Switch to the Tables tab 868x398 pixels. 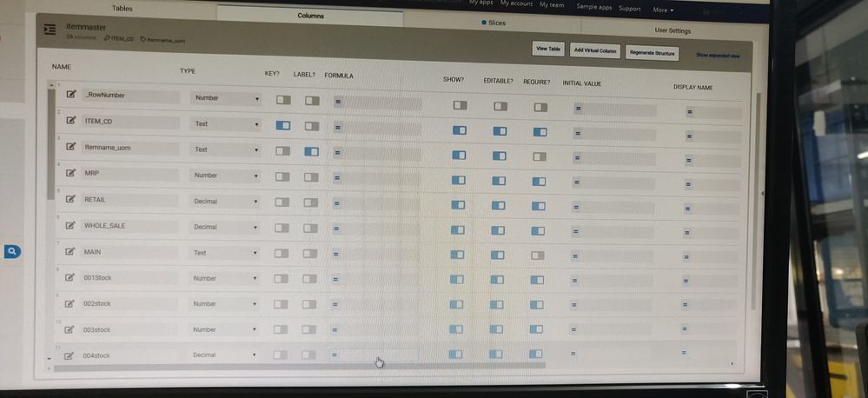point(123,9)
